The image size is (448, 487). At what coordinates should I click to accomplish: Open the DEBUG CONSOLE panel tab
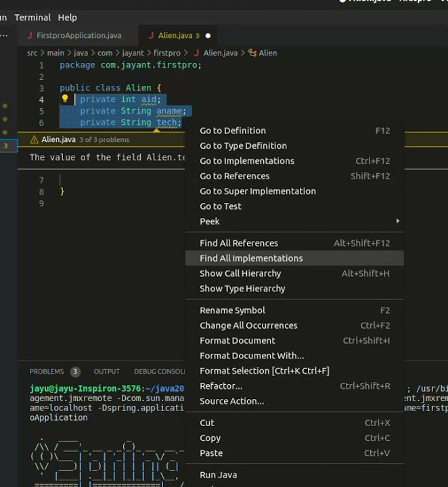160,372
